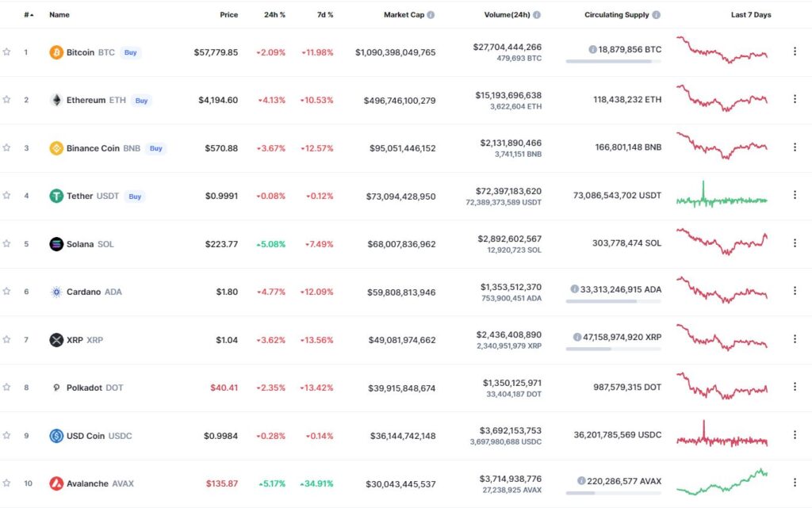Click the Bitcoin circulating supply progress bar
812x508 pixels.
tap(613, 62)
